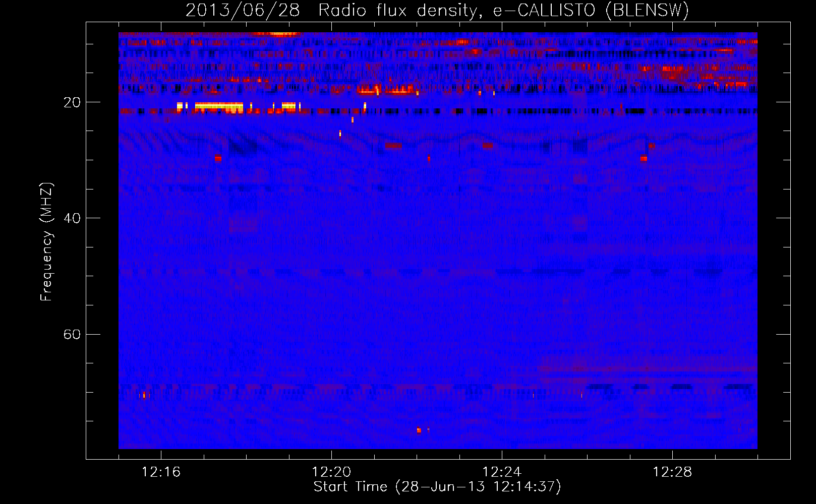The width and height of the screenshot is (816, 504).
Task: Click the 'Frequency (MHZ)' y-axis label
Action: click(46, 242)
